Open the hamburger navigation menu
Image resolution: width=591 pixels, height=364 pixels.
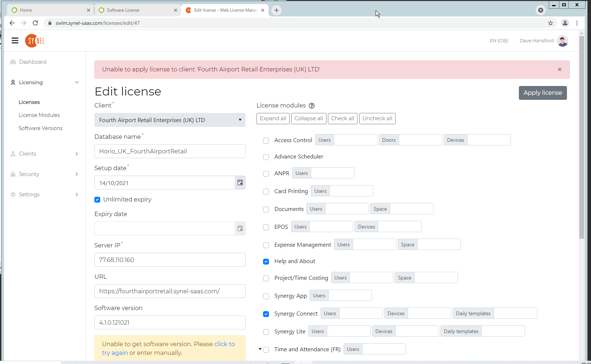(x=15, y=40)
